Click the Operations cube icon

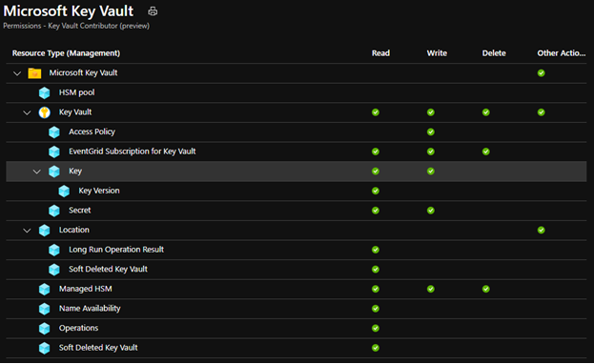44,329
